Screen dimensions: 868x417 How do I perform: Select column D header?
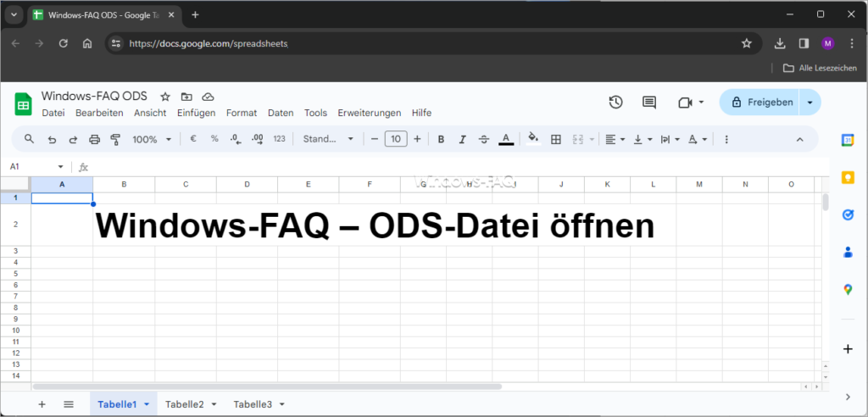click(247, 185)
